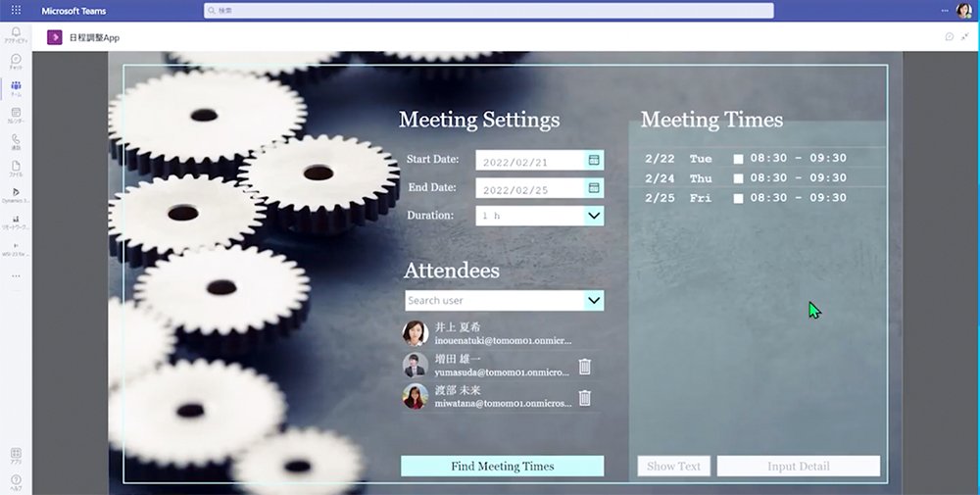Image resolution: width=980 pixels, height=495 pixels.
Task: Expand the Search user dropdown arrow
Action: [594, 300]
